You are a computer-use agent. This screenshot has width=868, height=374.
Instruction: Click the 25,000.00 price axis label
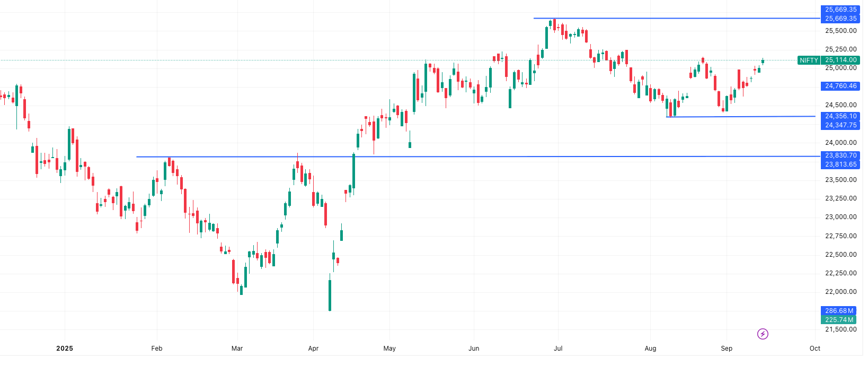click(x=840, y=68)
